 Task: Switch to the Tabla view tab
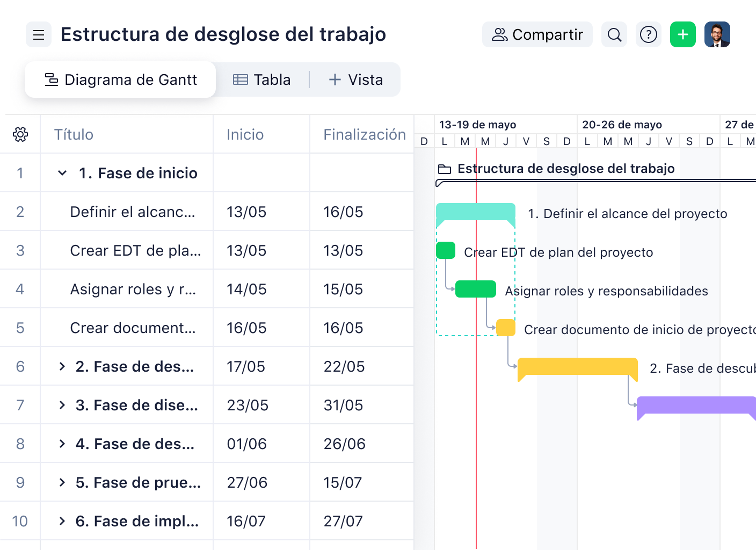(x=262, y=79)
